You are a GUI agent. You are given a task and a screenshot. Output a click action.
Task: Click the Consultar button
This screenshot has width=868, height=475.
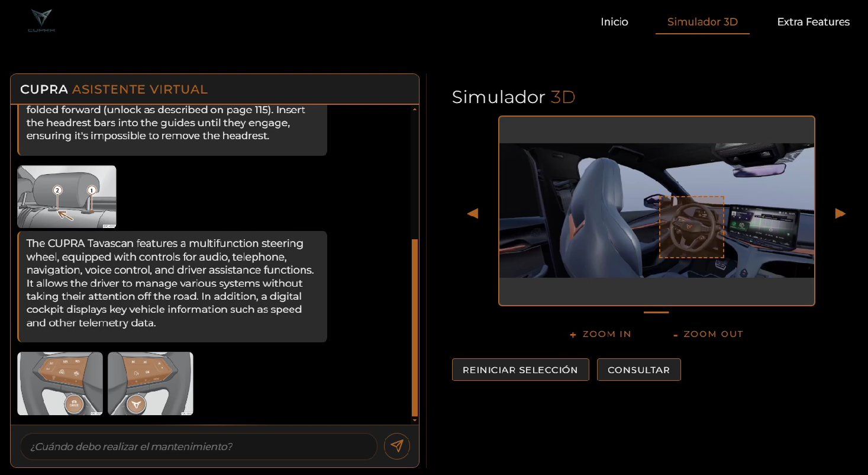pyautogui.click(x=638, y=370)
